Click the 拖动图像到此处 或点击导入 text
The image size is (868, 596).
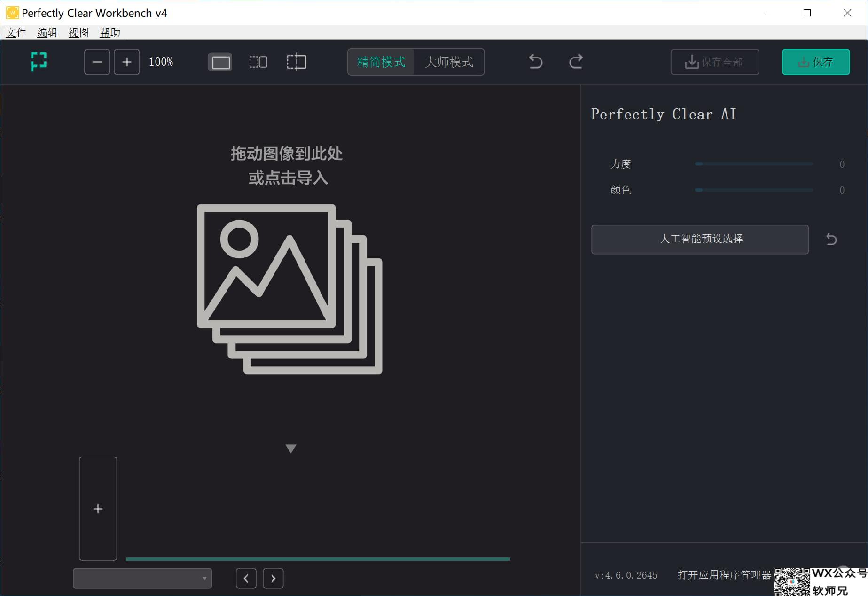[x=287, y=165]
